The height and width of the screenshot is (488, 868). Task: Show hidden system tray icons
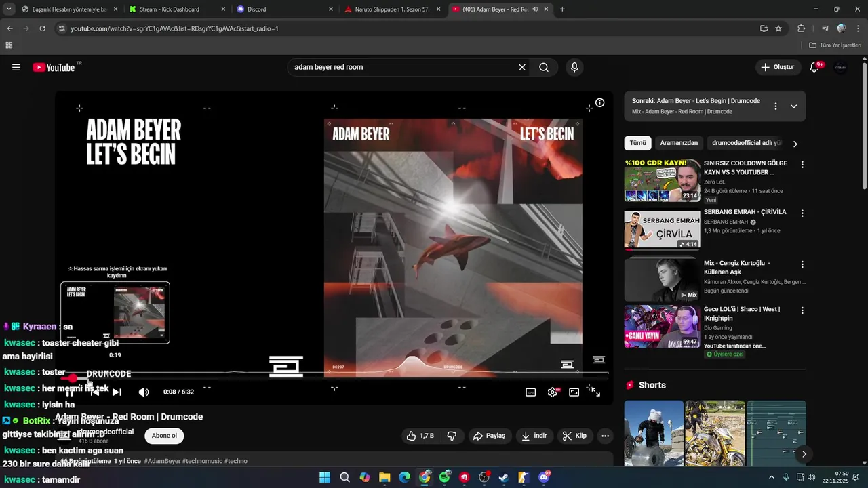(772, 477)
